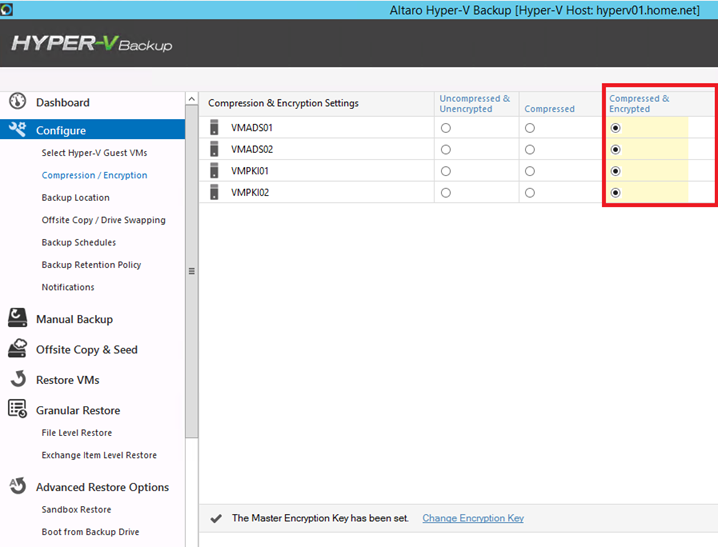Select Compressed & Encrypted for VMPKI01
This screenshot has height=547, width=718.
(615, 171)
